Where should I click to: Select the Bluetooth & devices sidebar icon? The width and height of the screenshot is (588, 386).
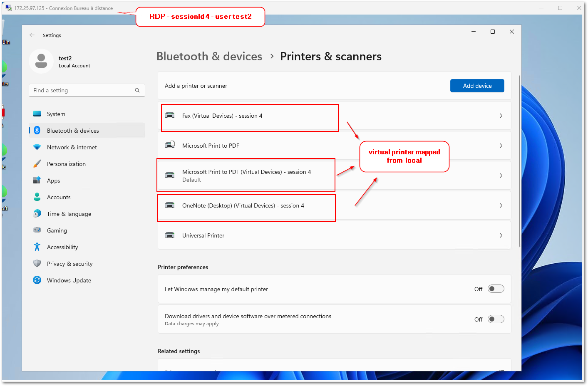pos(37,130)
